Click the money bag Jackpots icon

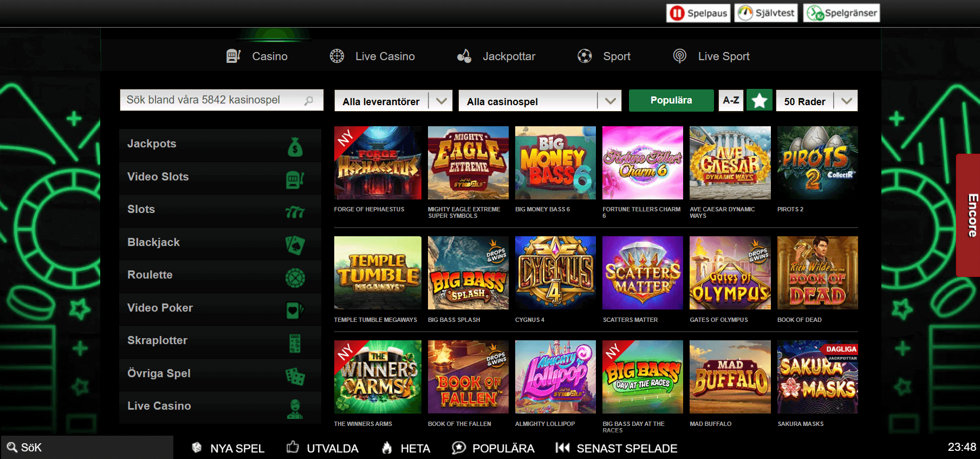[295, 146]
